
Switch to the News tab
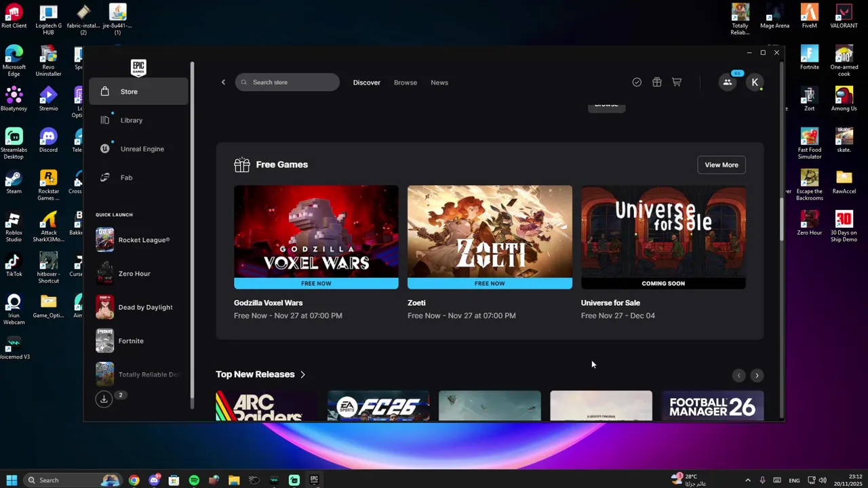(439, 83)
